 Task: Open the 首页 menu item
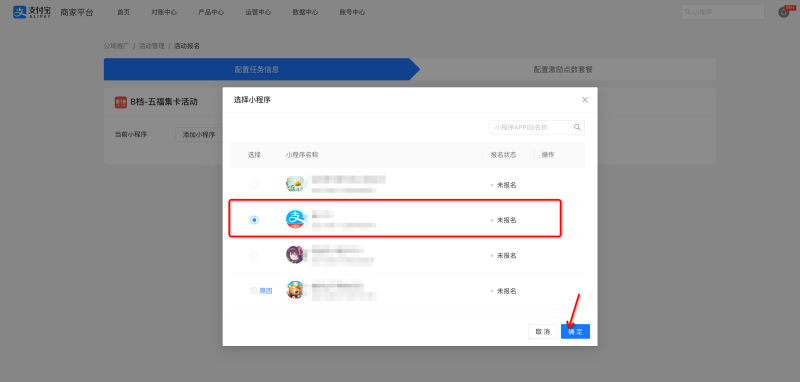123,12
